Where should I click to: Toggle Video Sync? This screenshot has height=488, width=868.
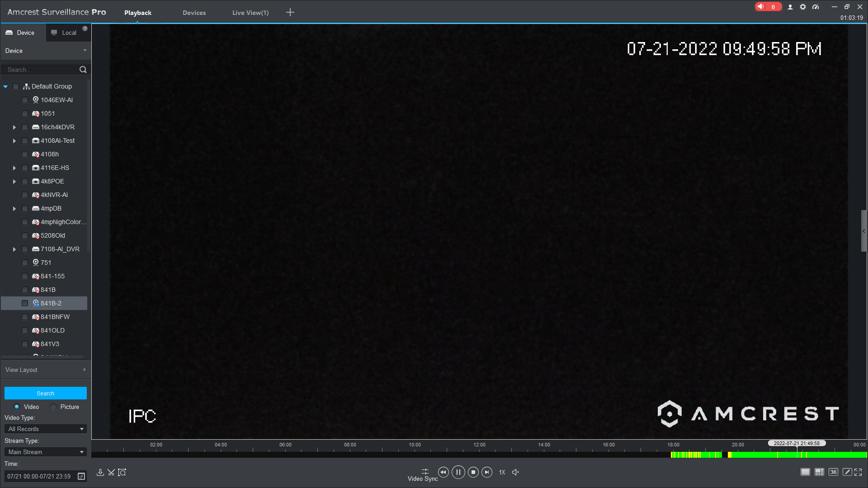pyautogui.click(x=423, y=475)
